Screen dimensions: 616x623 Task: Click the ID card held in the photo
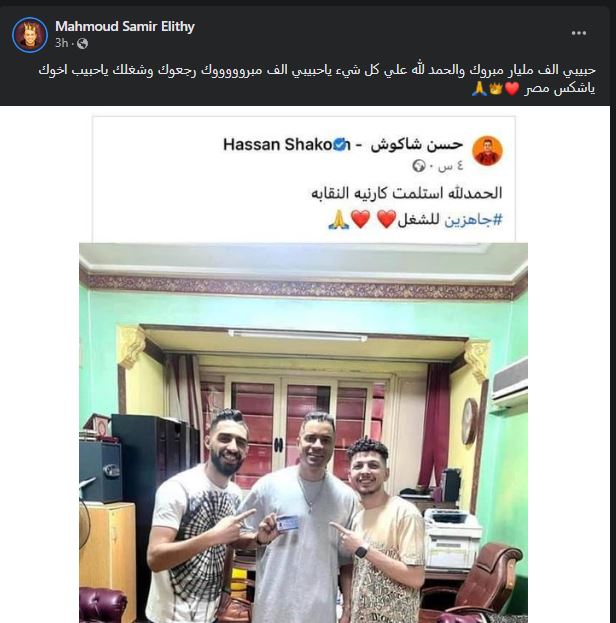coord(288,523)
